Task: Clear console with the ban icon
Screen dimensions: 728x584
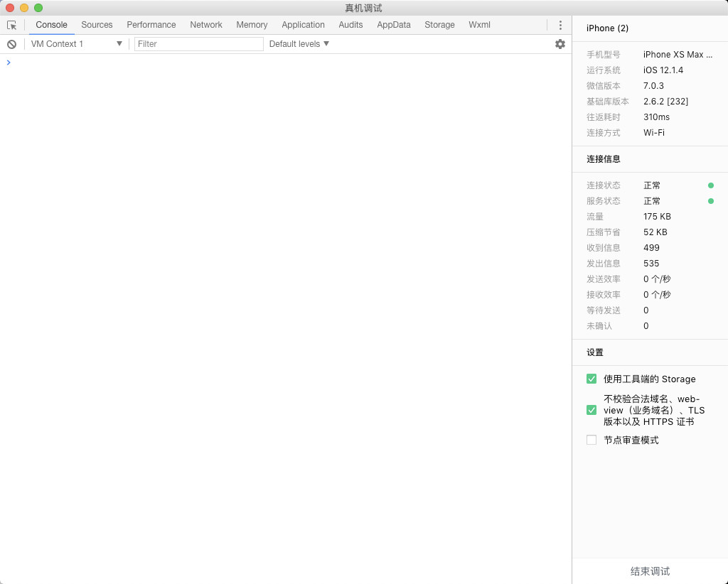Action: tap(11, 44)
